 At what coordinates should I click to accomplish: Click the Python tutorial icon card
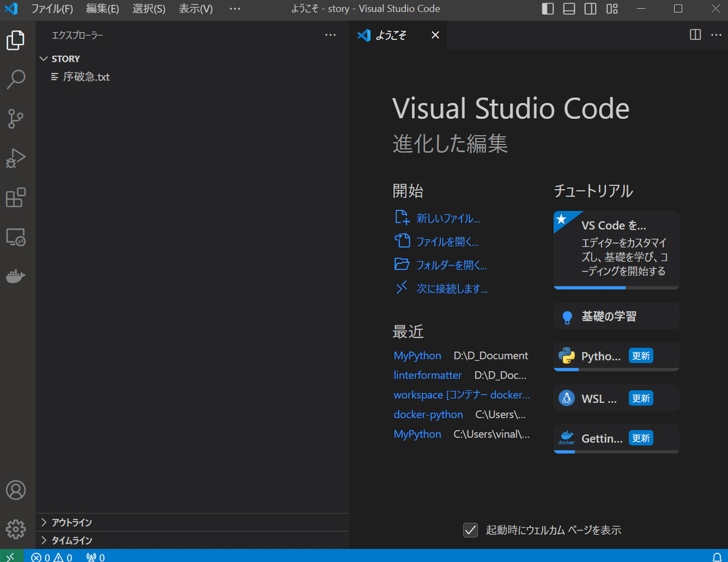click(616, 356)
